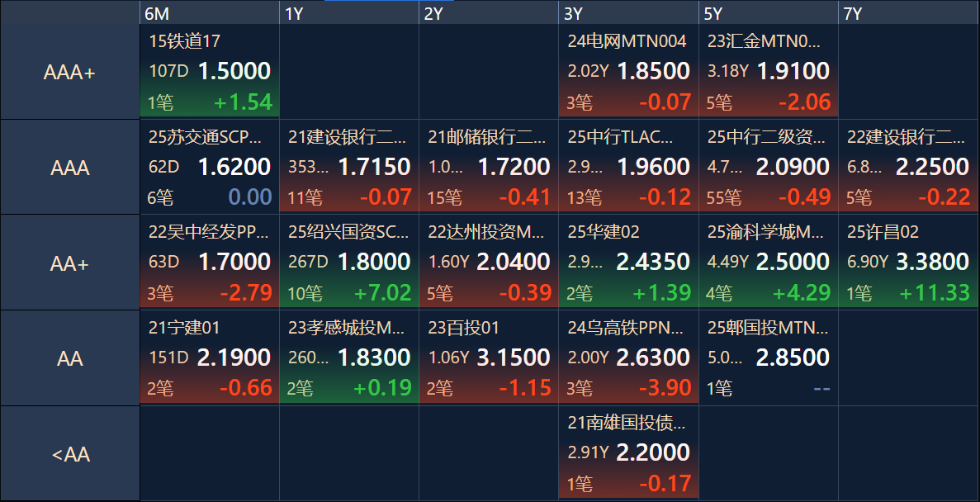
Task: Click the 21南雄国投债 bond cell
Action: click(x=629, y=453)
